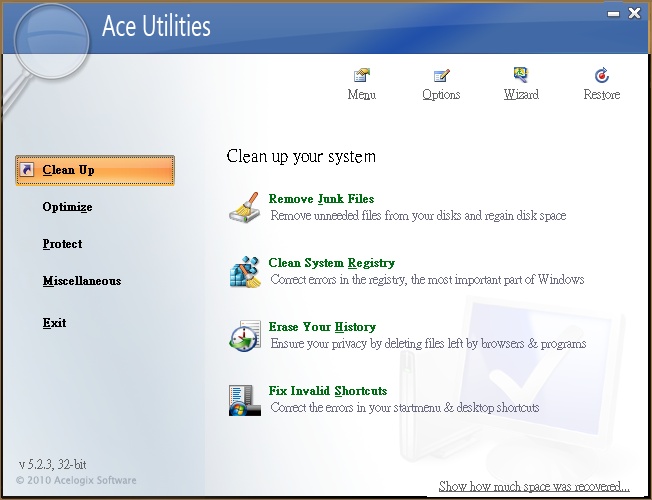Click the Wizard label text

tap(521, 94)
